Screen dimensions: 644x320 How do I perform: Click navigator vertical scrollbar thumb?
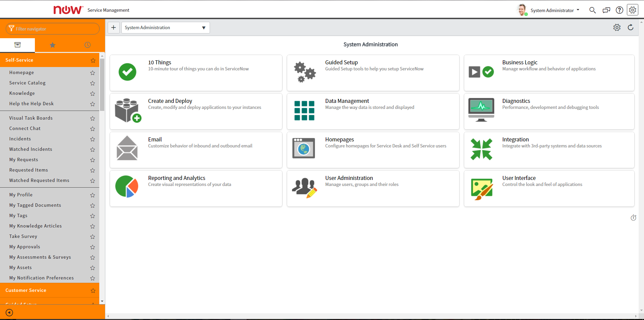click(x=102, y=84)
